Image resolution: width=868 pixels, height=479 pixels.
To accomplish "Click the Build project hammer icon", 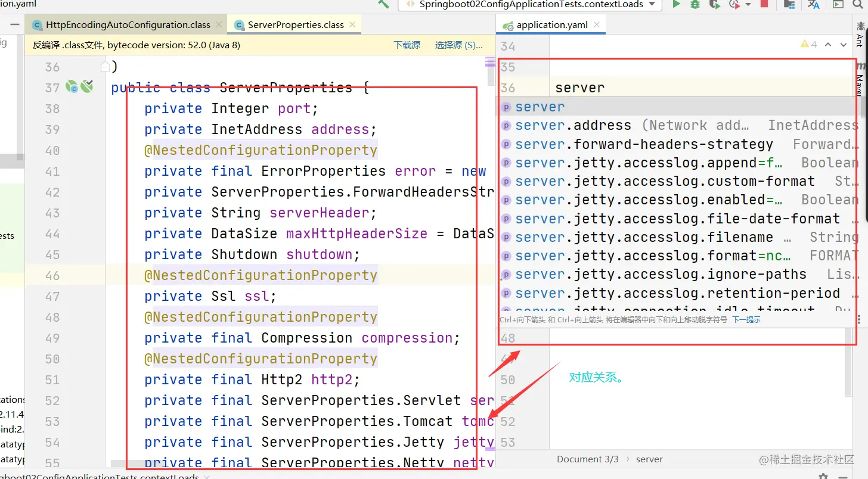I will click(x=383, y=4).
